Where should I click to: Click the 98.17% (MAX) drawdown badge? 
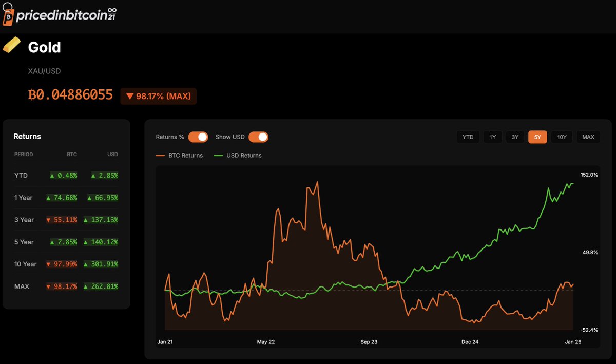[158, 96]
